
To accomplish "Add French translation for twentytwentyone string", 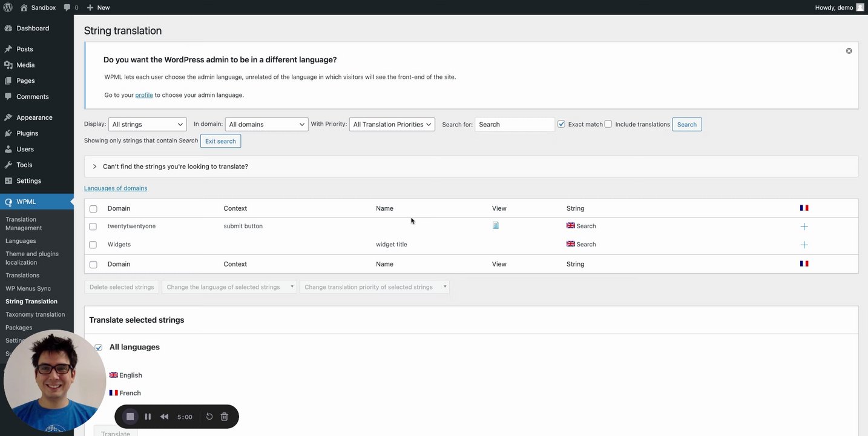I will 804,226.
